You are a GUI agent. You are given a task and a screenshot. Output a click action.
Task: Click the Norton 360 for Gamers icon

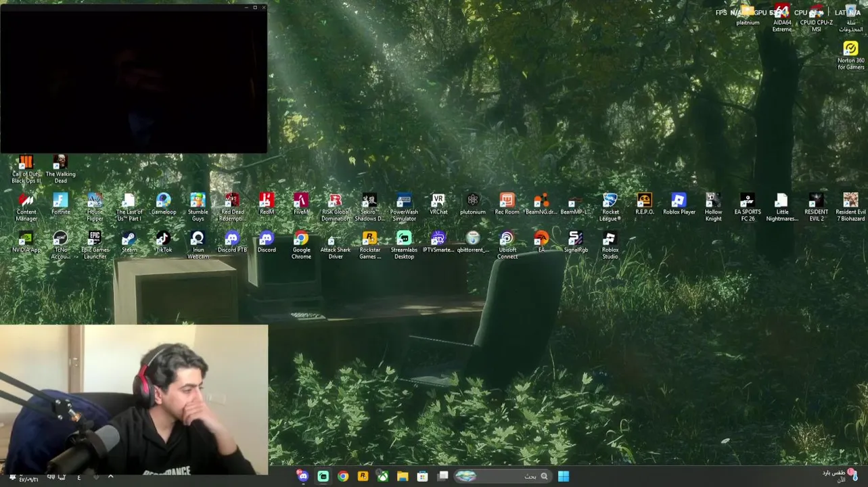click(850, 55)
